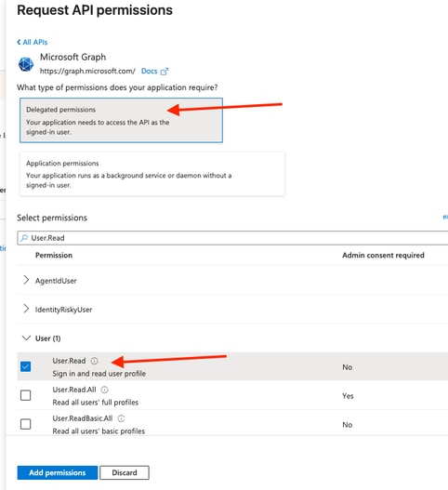This screenshot has width=448, height=490.
Task: Click the Discard button
Action: click(x=125, y=472)
